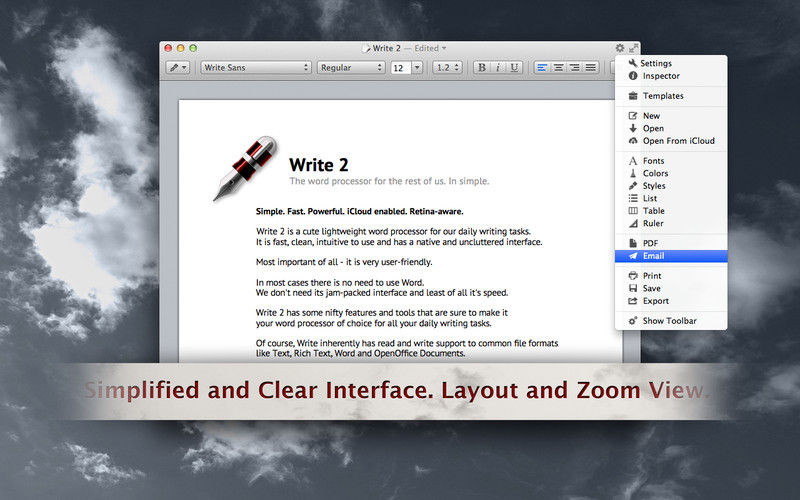This screenshot has width=800, height=500.
Task: Select the highlighted Email menu item
Action: click(x=671, y=256)
